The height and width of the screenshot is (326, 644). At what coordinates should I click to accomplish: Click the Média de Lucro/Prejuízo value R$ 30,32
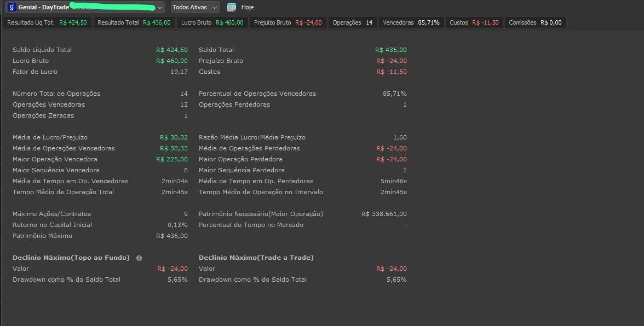pos(174,137)
